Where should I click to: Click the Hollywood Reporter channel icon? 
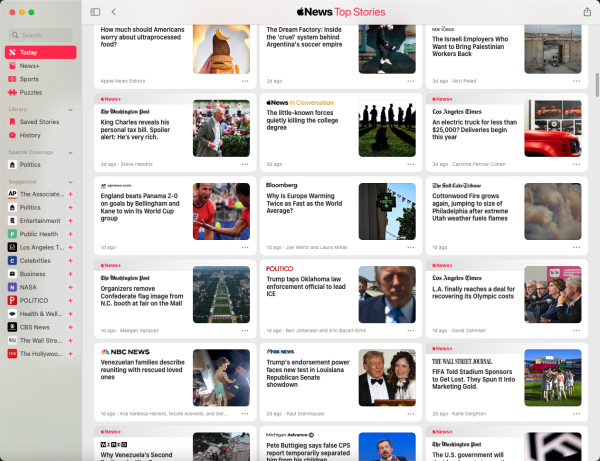tap(12, 354)
